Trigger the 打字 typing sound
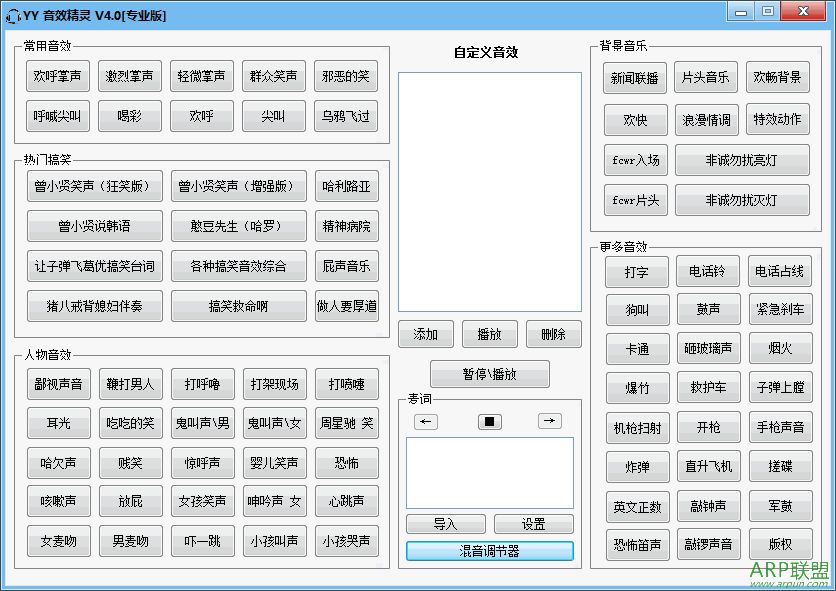This screenshot has height=591, width=836. (637, 271)
